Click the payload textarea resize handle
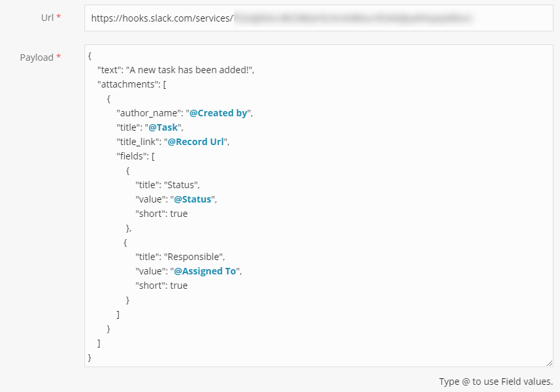Image resolution: width=560 pixels, height=392 pixels. point(549,363)
